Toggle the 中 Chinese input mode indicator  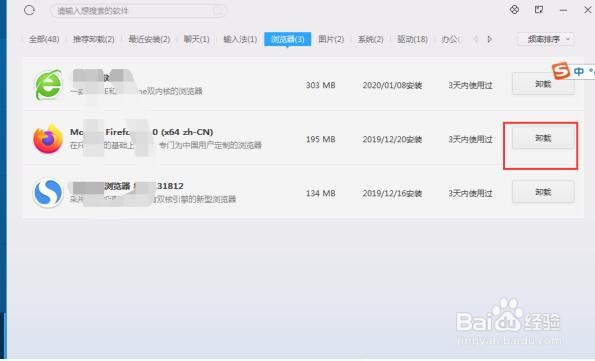click(579, 71)
